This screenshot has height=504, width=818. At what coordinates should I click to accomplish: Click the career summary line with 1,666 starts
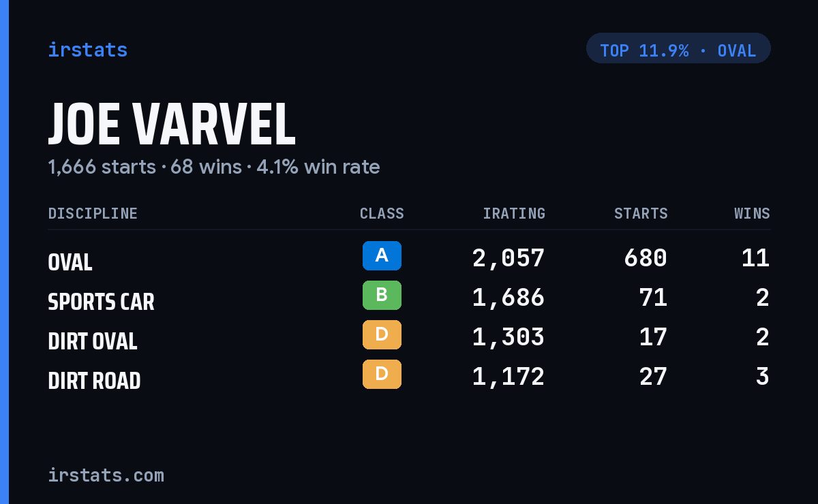pos(214,167)
